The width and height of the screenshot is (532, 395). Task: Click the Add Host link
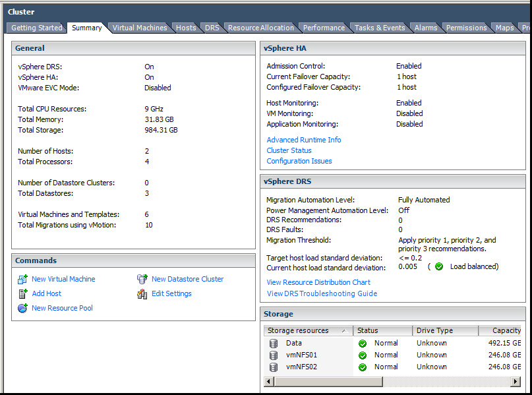click(47, 293)
